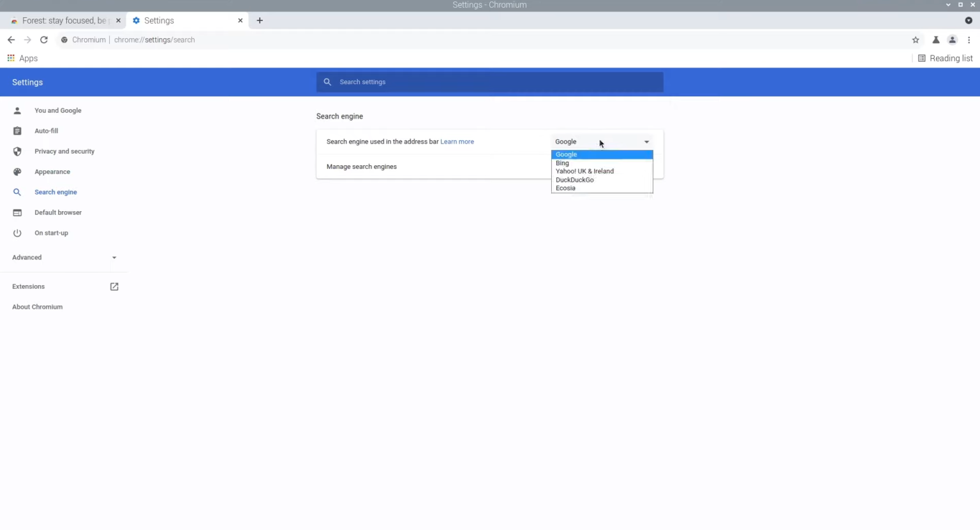Click the bookmark star in the address bar
This screenshot has height=530, width=980.
click(916, 40)
